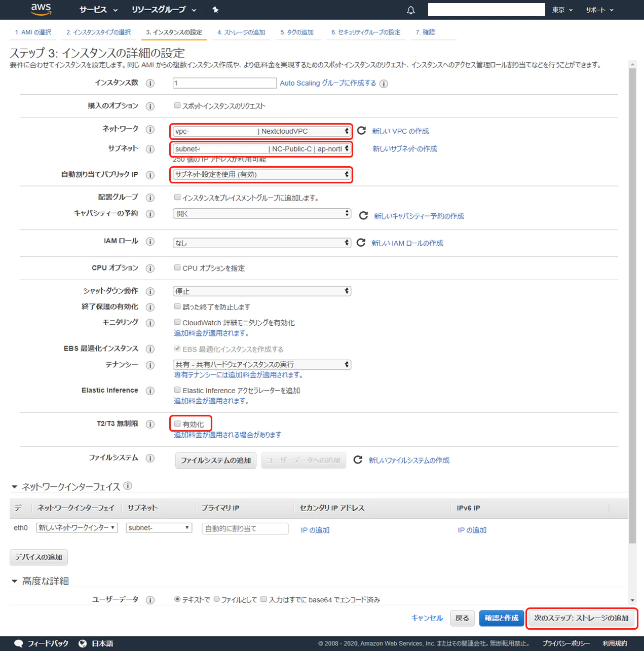The image size is (644, 651).
Task: Select user data ファイルとして radio
Action: (x=217, y=599)
